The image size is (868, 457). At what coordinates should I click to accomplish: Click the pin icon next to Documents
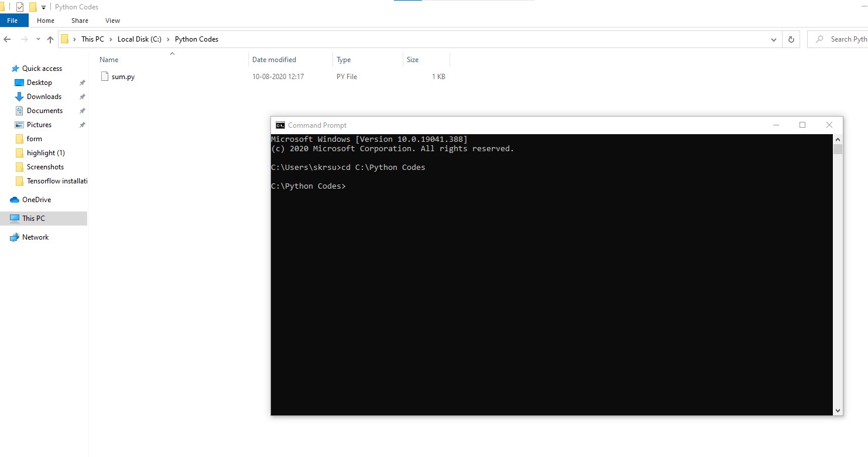point(83,111)
